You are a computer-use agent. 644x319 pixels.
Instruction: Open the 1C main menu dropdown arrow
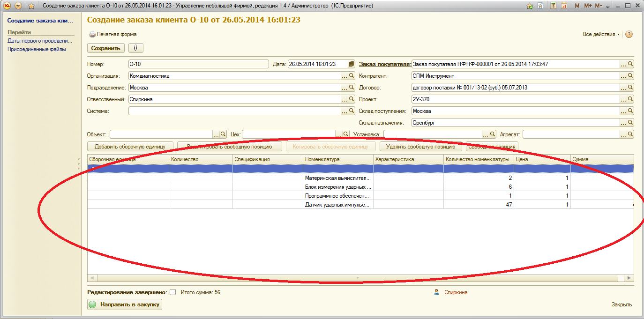(18, 6)
